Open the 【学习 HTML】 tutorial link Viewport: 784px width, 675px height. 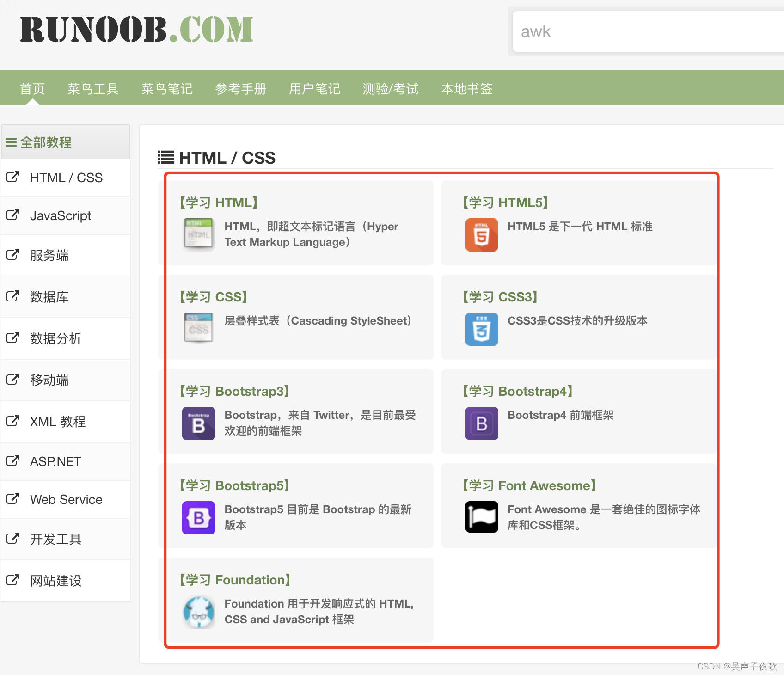pos(219,202)
